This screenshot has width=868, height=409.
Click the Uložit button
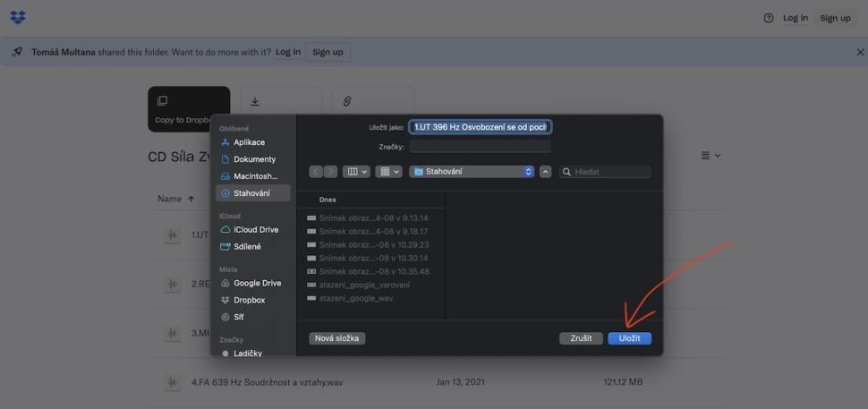[x=629, y=338]
